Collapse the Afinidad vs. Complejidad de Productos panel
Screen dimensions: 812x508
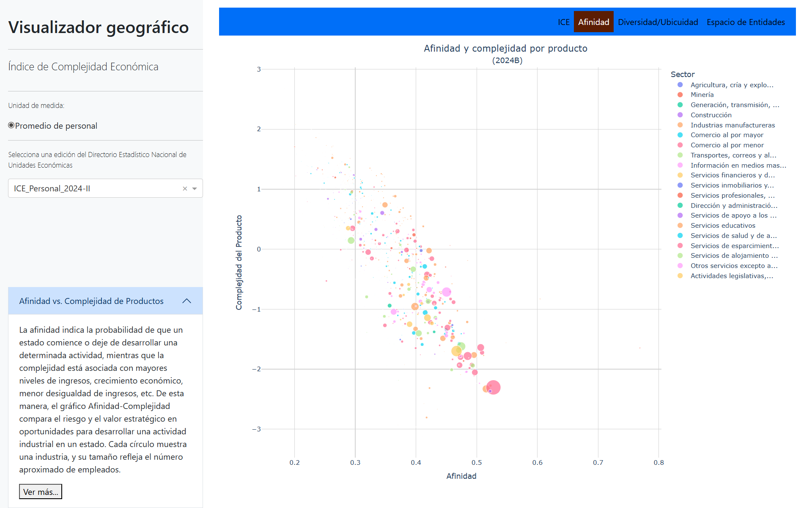[187, 301]
